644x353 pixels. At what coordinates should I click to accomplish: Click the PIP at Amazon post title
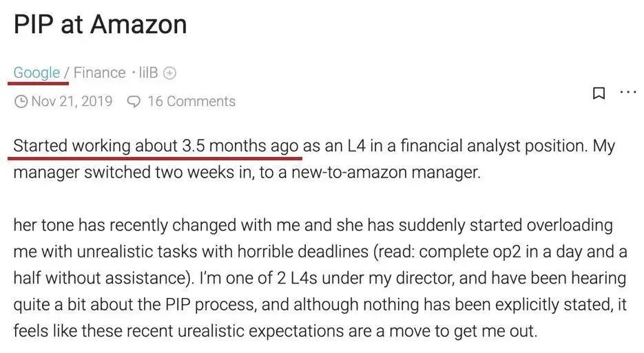pyautogui.click(x=100, y=24)
